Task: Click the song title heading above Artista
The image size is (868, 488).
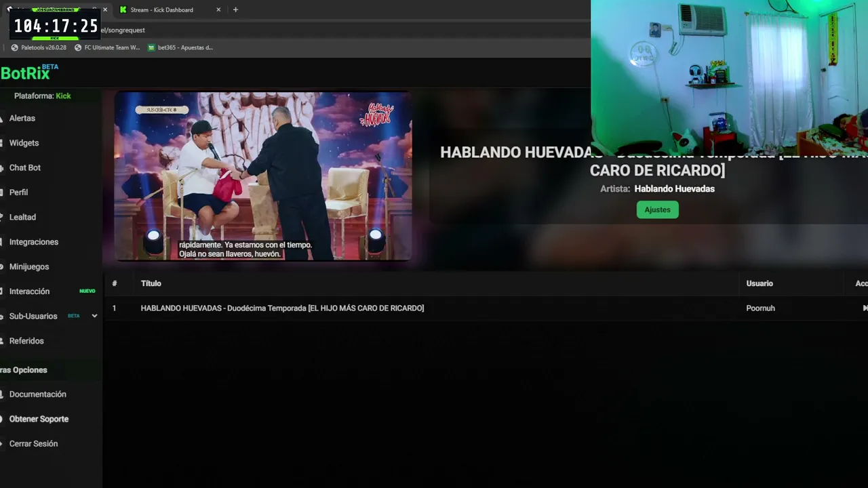Action: click(x=654, y=161)
